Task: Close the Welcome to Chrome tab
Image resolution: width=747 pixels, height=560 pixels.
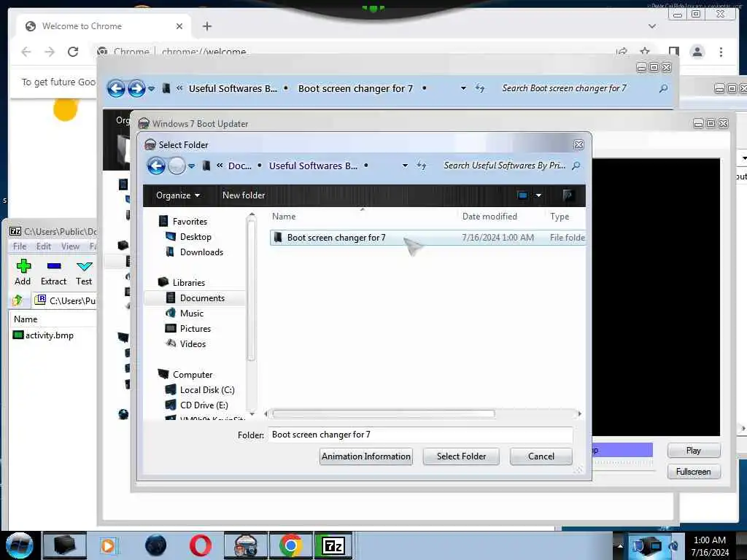Action: pos(179,26)
